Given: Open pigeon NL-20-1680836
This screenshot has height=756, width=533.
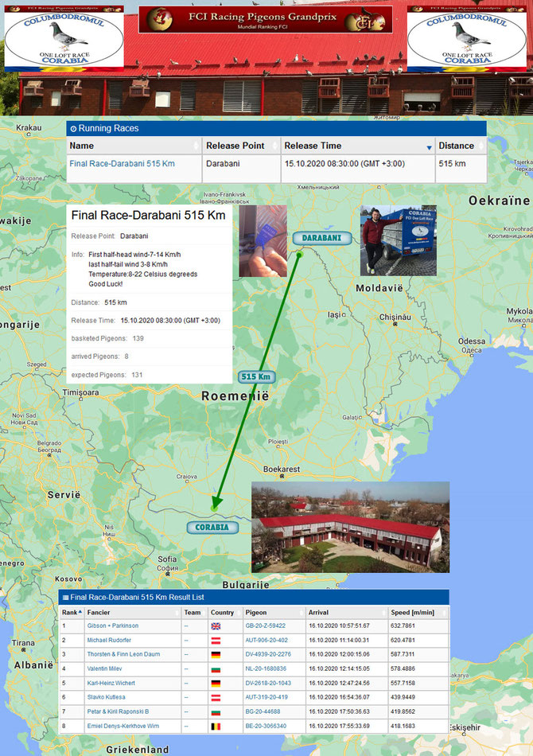Looking at the screenshot, I should 266,668.
